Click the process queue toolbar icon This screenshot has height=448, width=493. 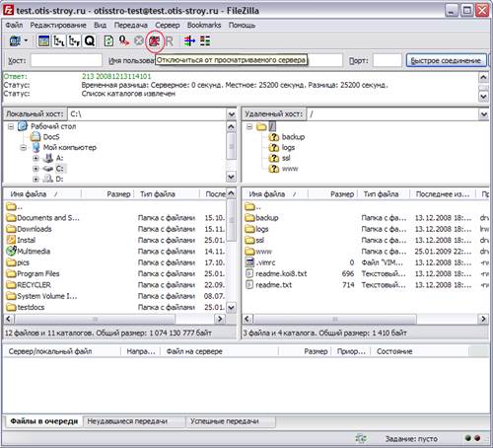[x=124, y=41]
